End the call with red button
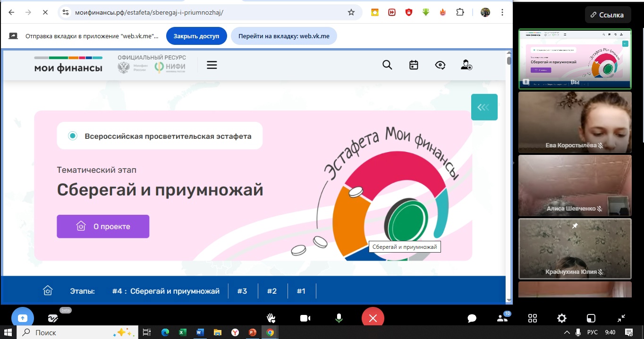The image size is (644, 339). click(373, 318)
